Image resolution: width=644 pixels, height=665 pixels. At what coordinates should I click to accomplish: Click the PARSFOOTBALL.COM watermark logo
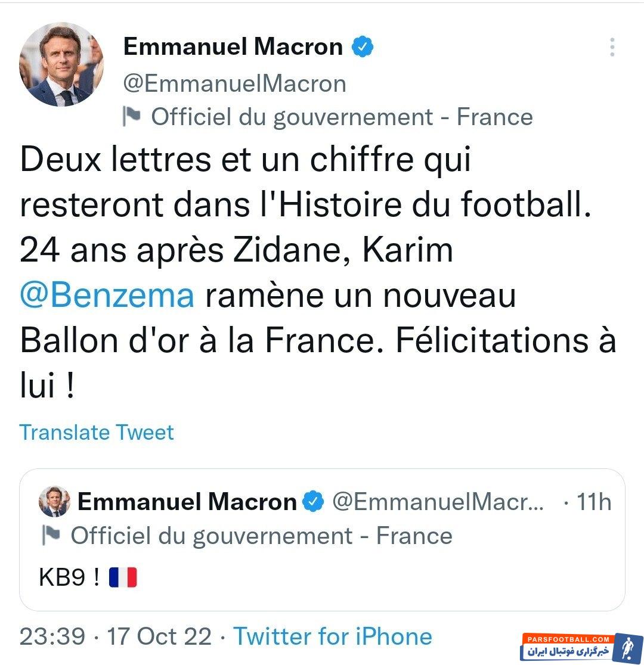(x=581, y=647)
